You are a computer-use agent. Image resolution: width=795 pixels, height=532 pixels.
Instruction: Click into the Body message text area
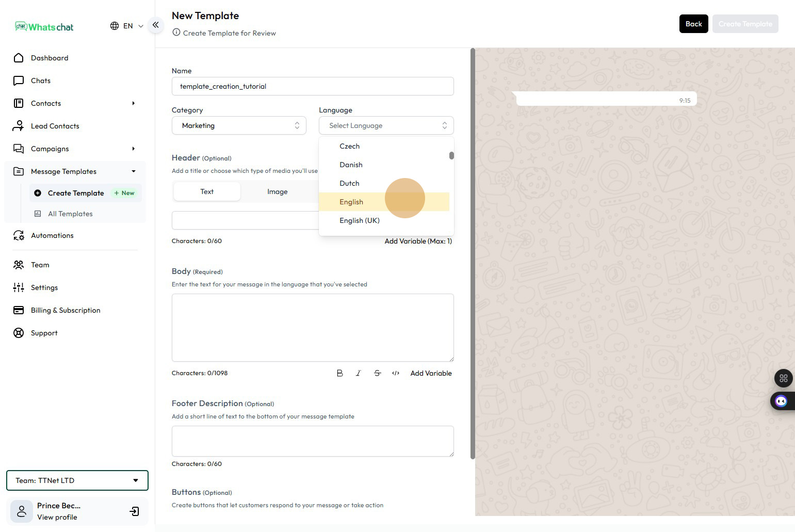point(313,328)
